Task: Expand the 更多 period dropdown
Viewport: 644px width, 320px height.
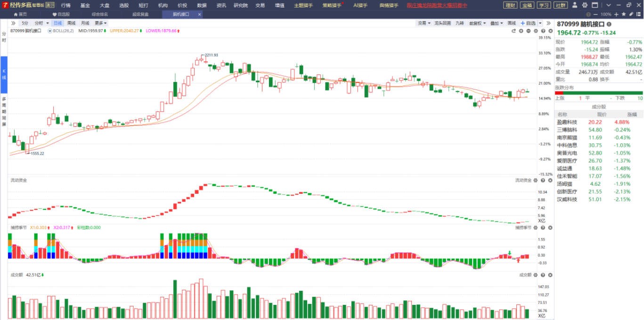Action: point(100,23)
